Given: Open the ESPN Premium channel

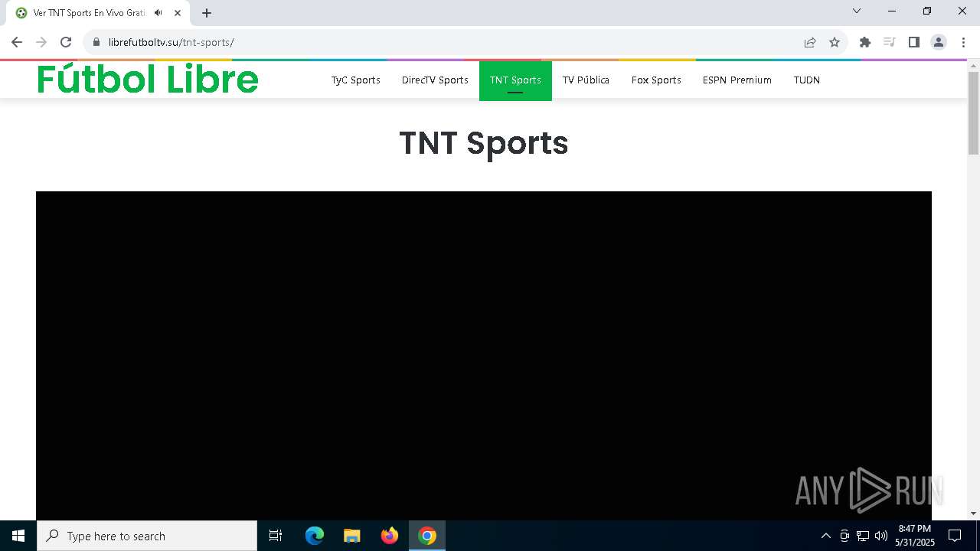Looking at the screenshot, I should (737, 80).
